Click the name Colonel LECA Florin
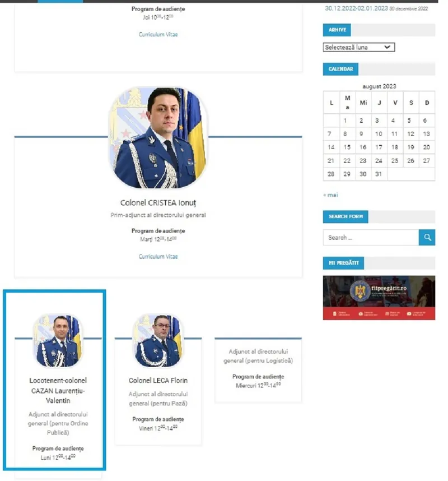 click(x=158, y=381)
